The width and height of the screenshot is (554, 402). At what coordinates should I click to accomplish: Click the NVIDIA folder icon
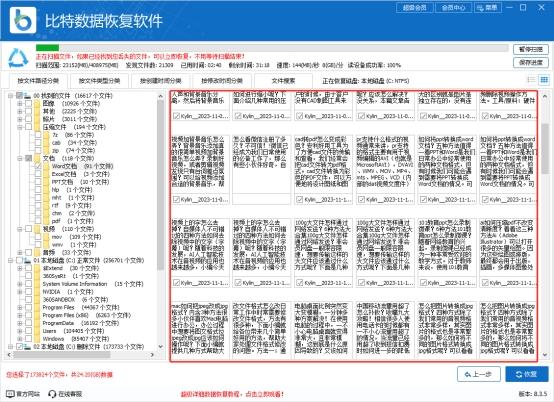pyautogui.click(x=37, y=292)
